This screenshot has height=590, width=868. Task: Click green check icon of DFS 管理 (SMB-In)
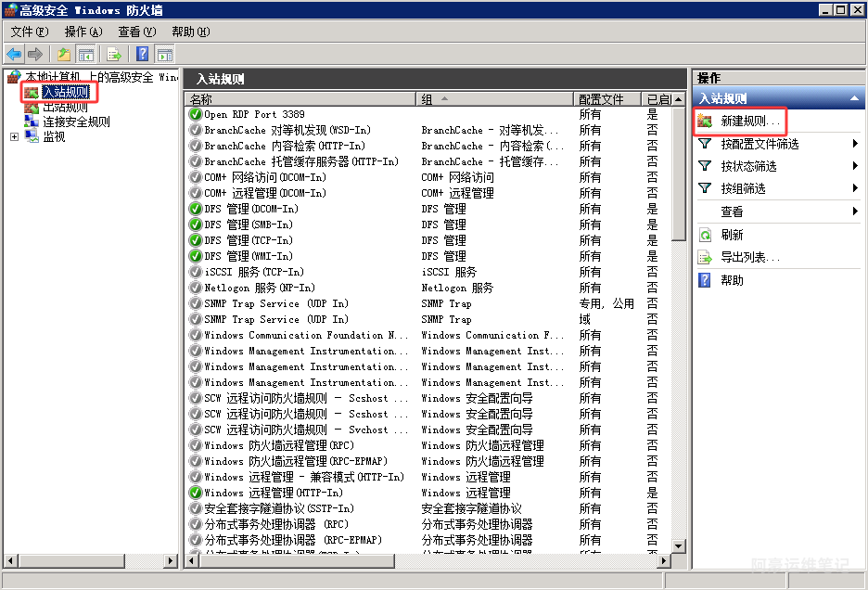[x=196, y=224]
